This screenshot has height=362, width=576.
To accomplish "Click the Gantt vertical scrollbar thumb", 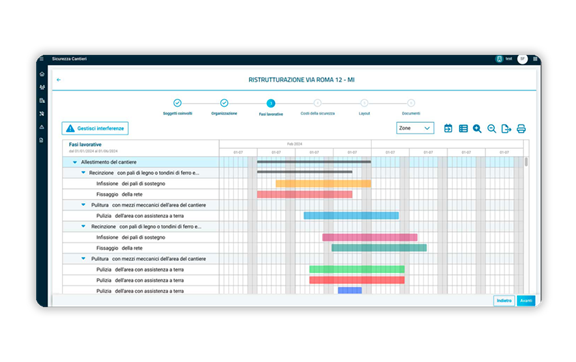I will tap(526, 162).
